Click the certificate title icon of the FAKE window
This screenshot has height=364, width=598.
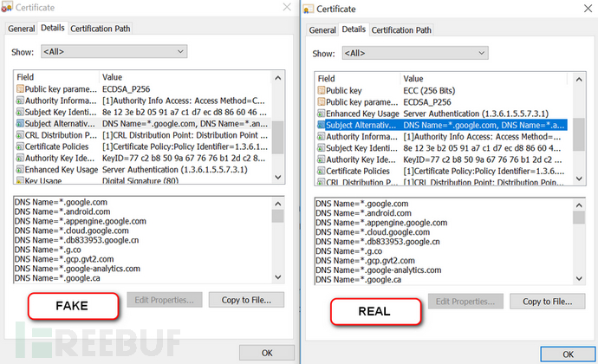(x=7, y=7)
